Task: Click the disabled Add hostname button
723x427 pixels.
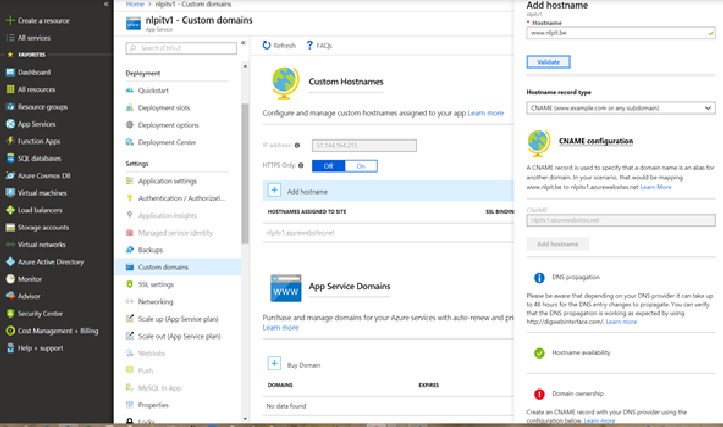Action: click(557, 244)
